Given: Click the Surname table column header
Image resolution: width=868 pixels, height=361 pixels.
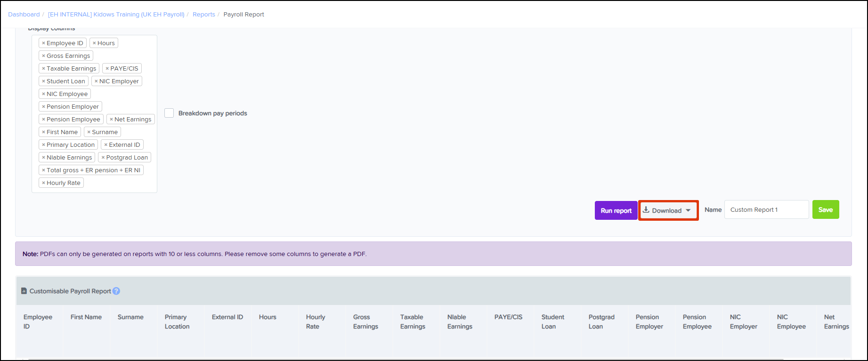Looking at the screenshot, I should coord(130,317).
